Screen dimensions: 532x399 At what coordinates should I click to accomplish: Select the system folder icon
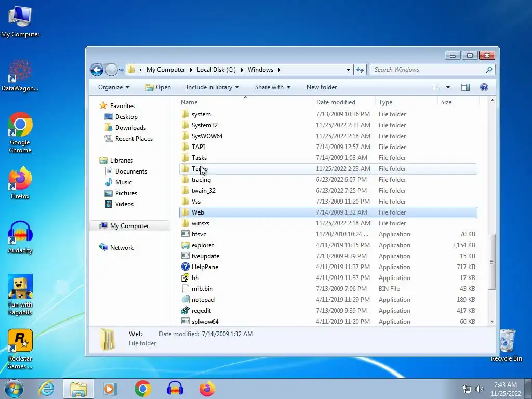pyautogui.click(x=185, y=114)
